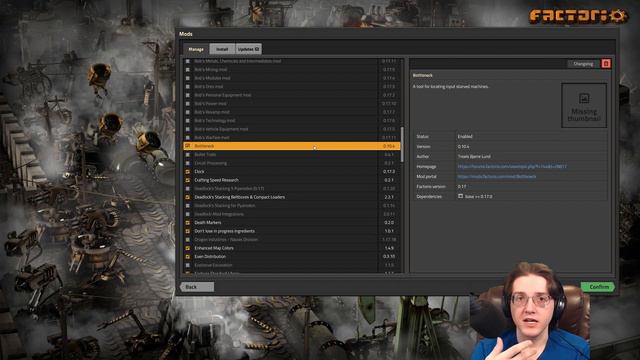Enable the Bullet Trails mod checkbox

tap(188, 154)
